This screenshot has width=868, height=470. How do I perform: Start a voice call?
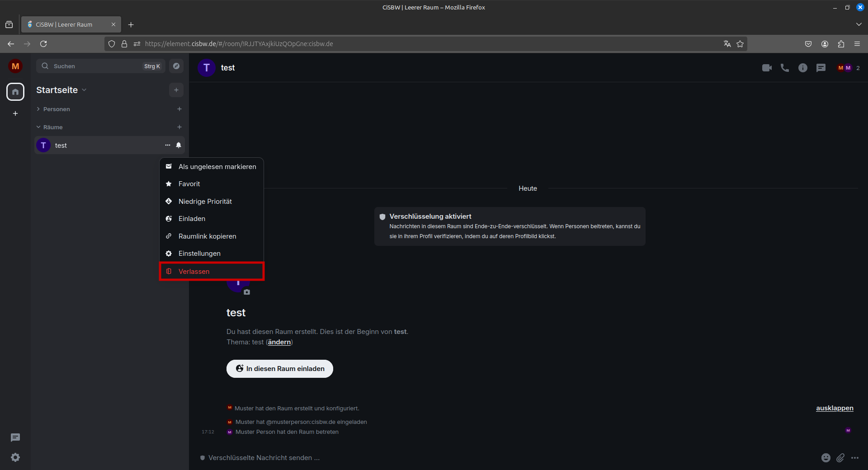785,68
